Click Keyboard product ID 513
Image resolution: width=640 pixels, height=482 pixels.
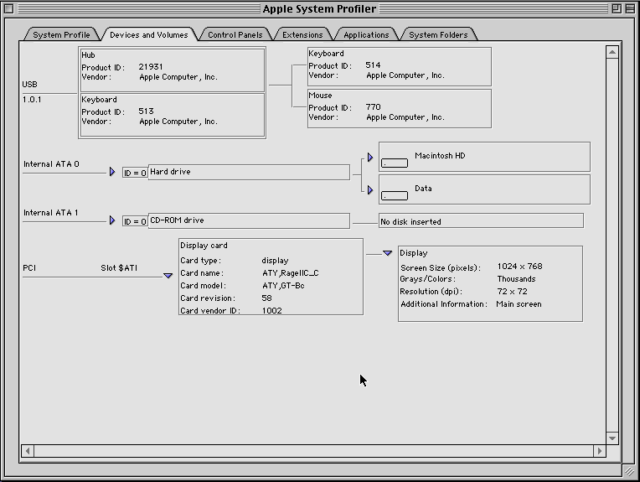point(146,111)
